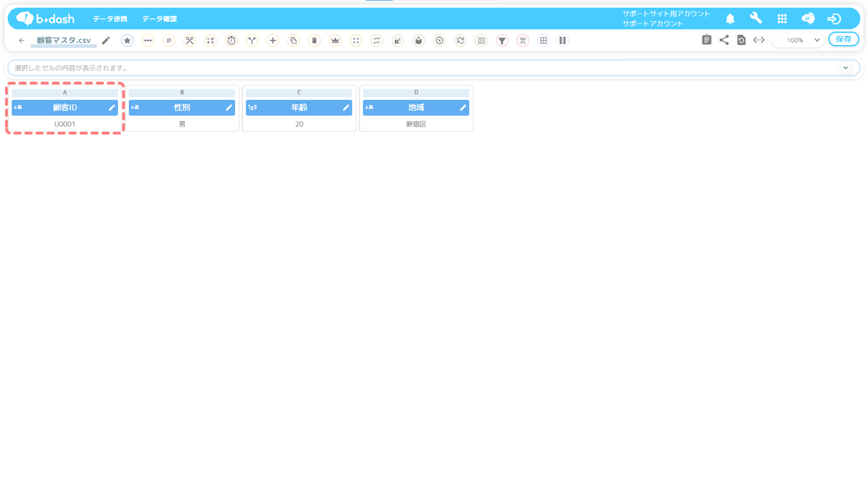This screenshot has width=868, height=488.
Task: Edit the 地域 column with pencil
Action: click(463, 107)
